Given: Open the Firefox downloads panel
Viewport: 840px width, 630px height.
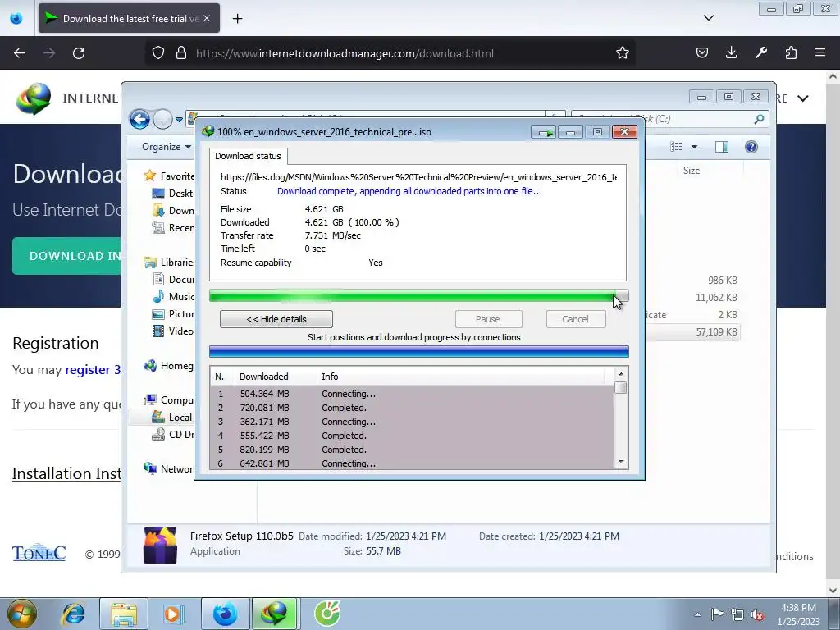Looking at the screenshot, I should point(731,53).
